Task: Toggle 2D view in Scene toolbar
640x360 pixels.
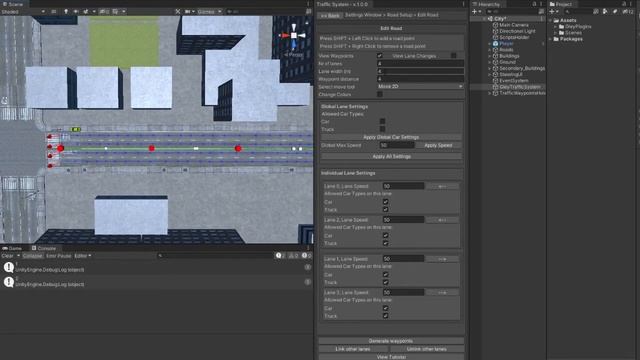Action: (x=54, y=11)
